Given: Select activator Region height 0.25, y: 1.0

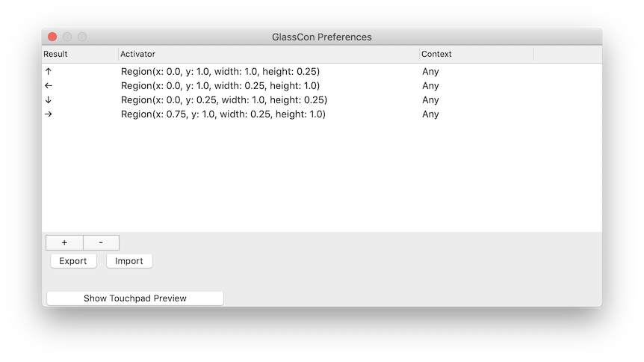Looking at the screenshot, I should (x=220, y=72).
